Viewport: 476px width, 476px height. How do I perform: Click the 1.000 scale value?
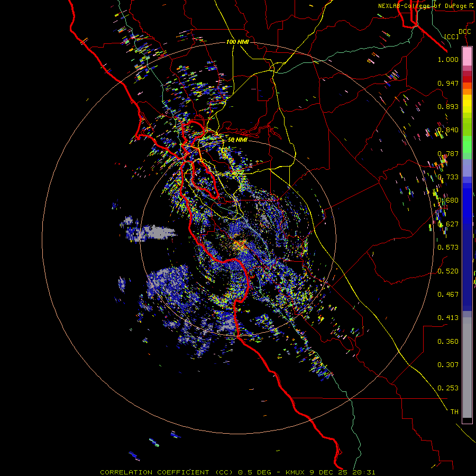[x=448, y=59]
